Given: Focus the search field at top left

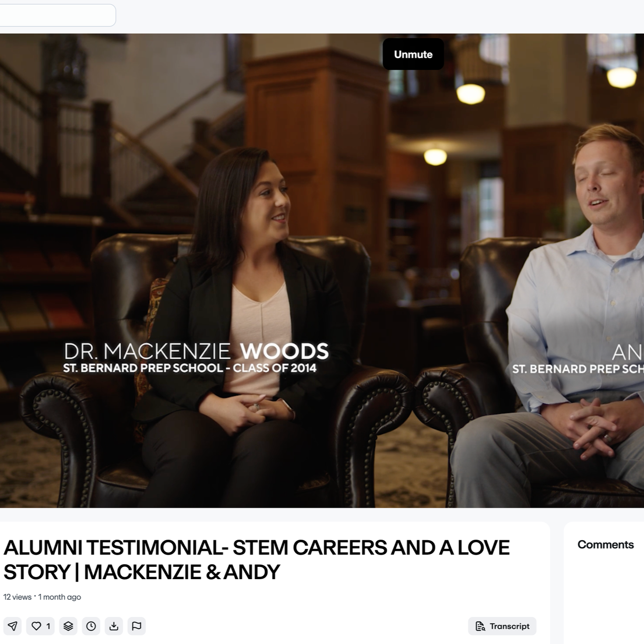Looking at the screenshot, I should (x=57, y=15).
